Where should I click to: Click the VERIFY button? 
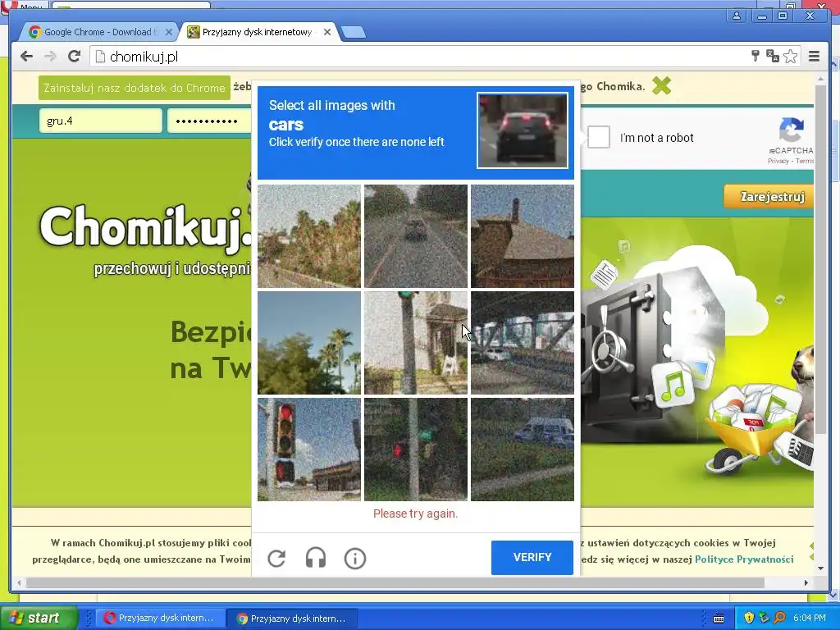532,558
